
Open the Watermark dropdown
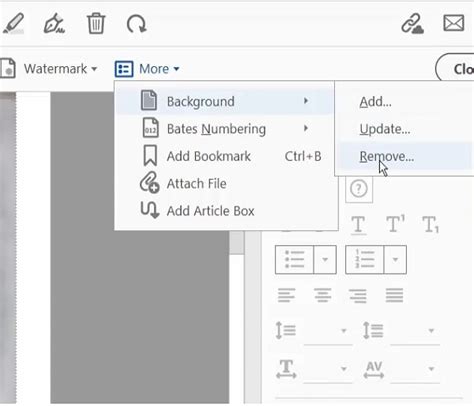[60, 69]
